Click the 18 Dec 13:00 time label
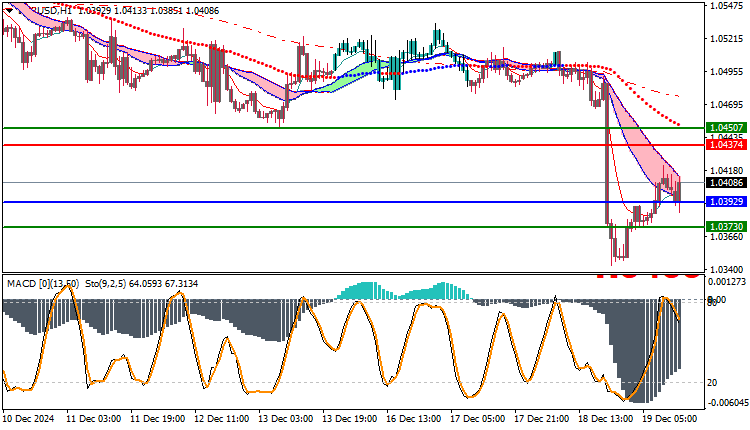Screen dimensions: 750x430 click(606, 419)
